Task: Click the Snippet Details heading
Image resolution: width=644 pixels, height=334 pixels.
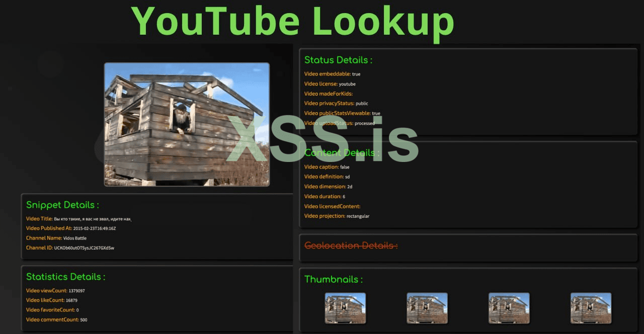Action: (x=62, y=205)
